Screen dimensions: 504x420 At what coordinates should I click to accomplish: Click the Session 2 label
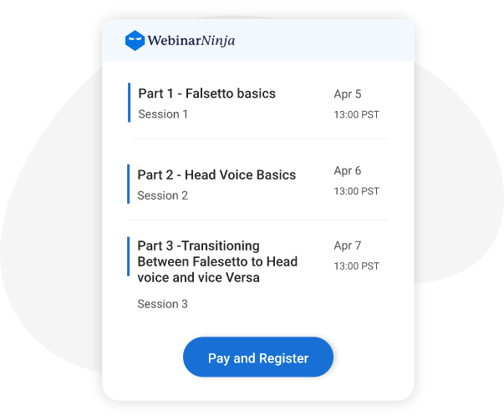[162, 195]
